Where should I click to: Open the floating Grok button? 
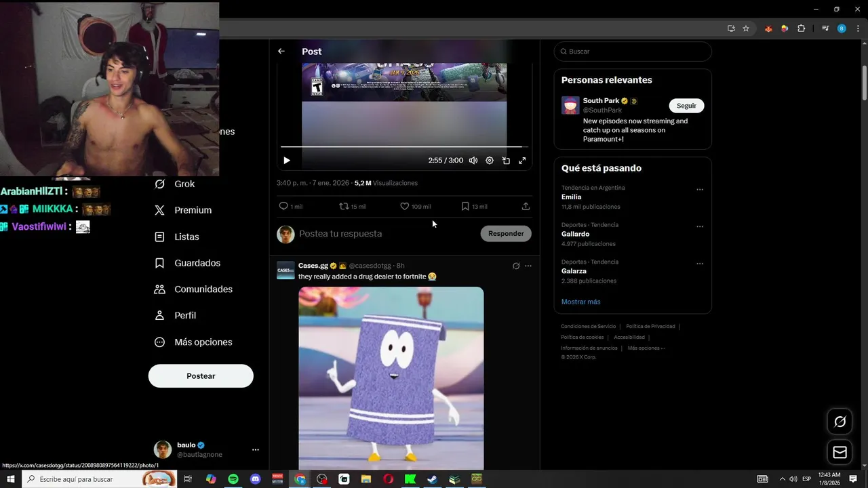coord(840,422)
